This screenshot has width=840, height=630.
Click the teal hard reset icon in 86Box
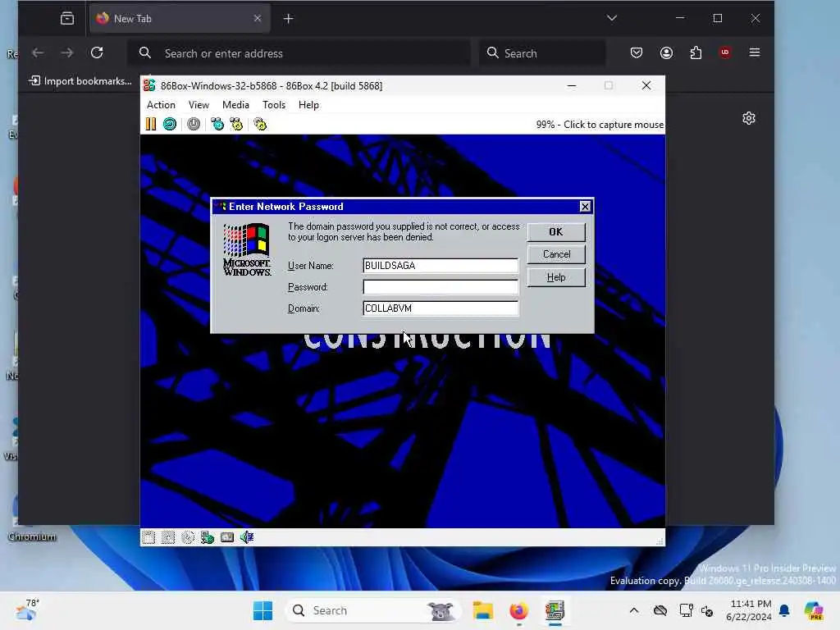click(x=170, y=125)
